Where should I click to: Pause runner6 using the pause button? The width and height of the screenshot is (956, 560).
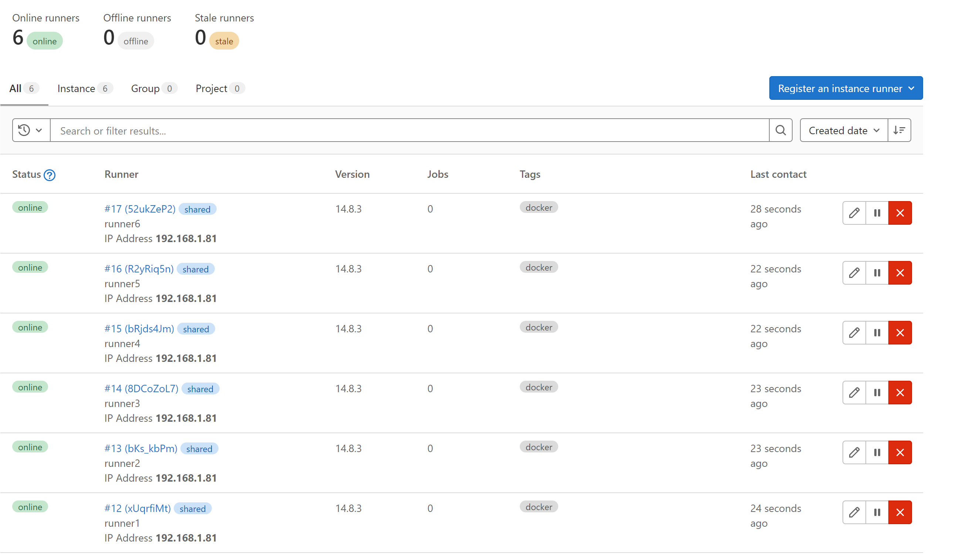877,213
